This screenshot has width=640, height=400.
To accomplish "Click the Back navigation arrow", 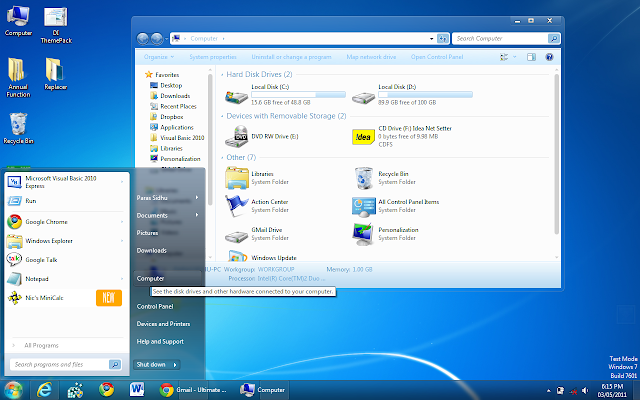I will click(x=143, y=38).
